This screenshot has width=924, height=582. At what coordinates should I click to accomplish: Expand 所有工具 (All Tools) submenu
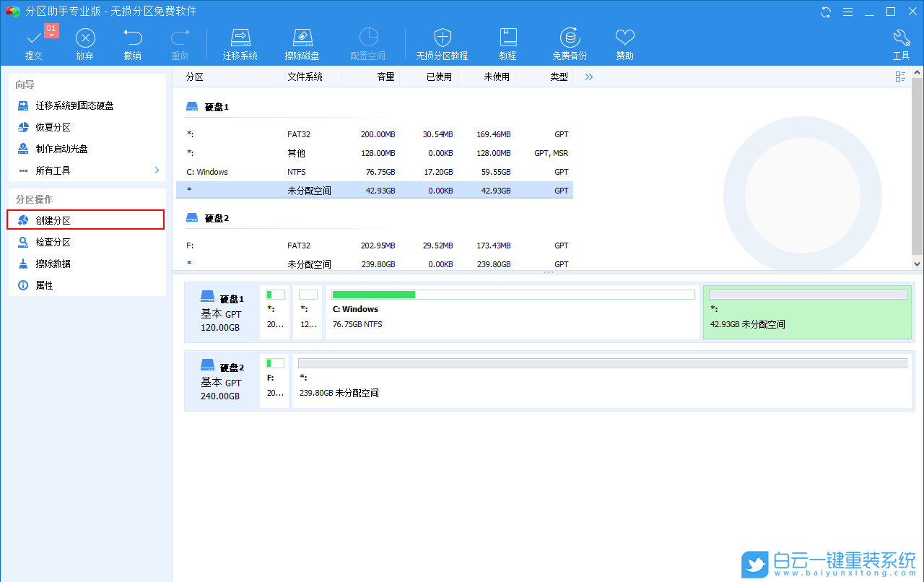tap(157, 170)
